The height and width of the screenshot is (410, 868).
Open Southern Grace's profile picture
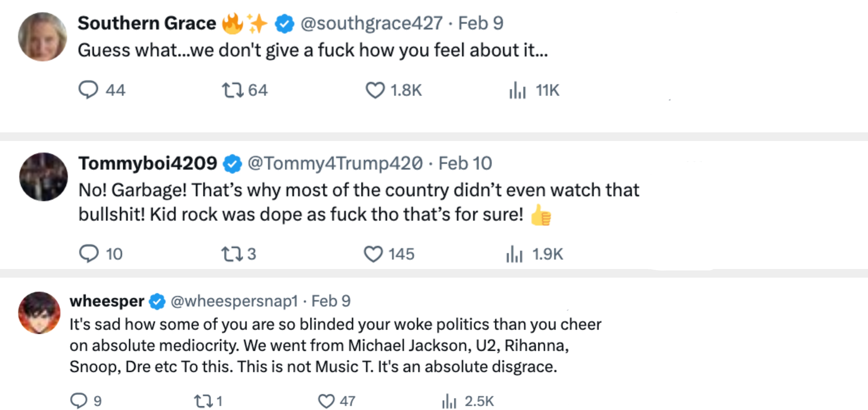[43, 37]
